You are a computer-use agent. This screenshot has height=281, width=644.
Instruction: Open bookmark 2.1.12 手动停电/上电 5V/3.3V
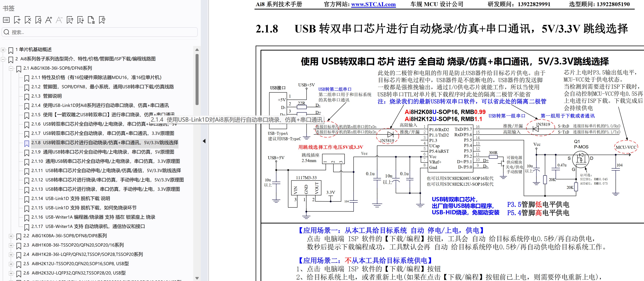[x=107, y=180]
